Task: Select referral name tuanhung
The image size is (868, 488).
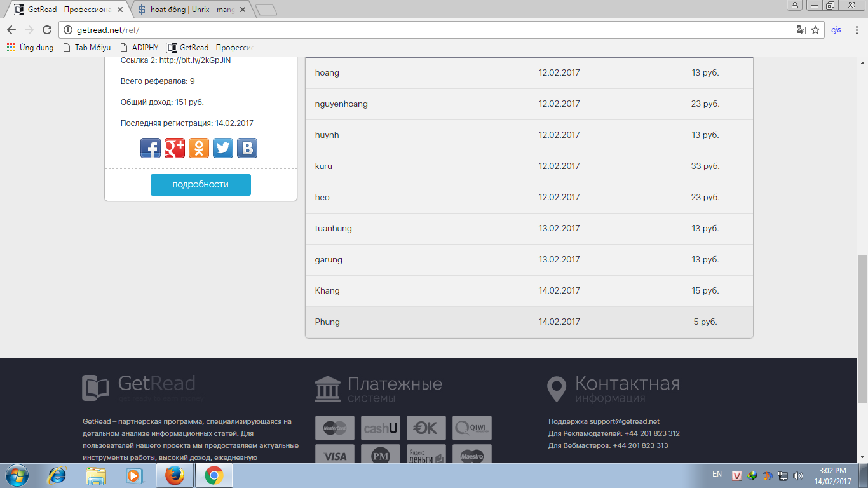Action: (x=334, y=228)
